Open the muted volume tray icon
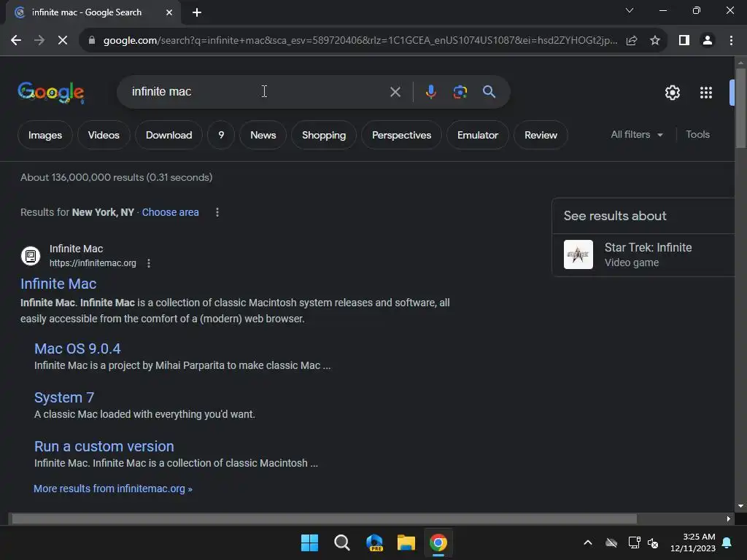 (653, 542)
